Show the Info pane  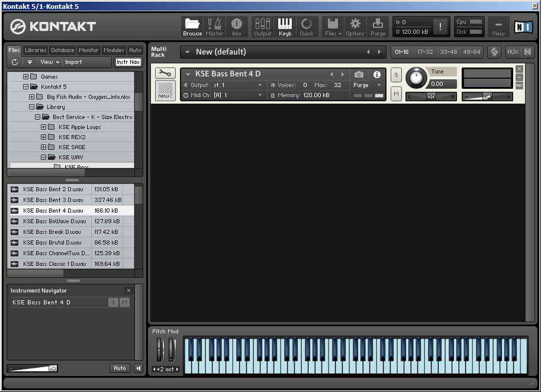click(236, 27)
